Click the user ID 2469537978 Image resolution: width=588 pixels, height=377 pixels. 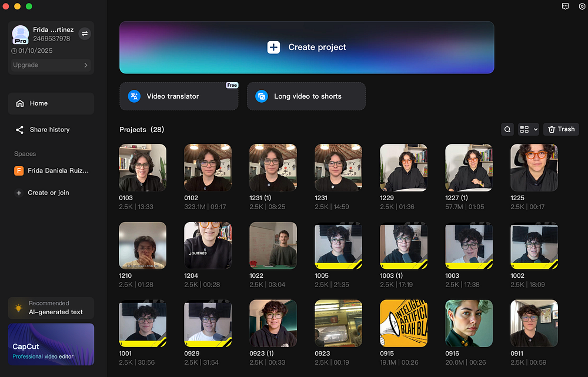51,39
